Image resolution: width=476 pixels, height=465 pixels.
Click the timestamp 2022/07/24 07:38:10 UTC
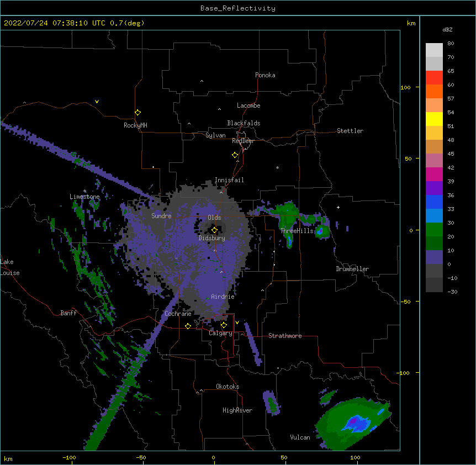55,23
